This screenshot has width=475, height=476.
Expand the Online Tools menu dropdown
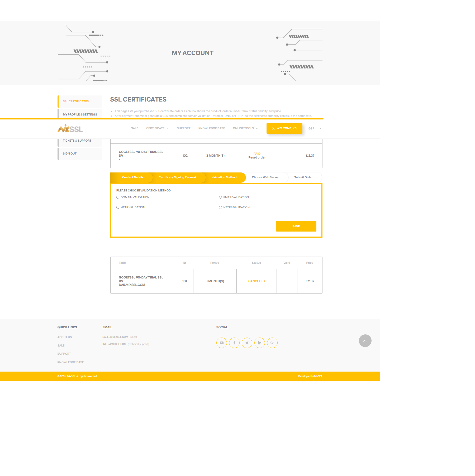[x=245, y=128]
